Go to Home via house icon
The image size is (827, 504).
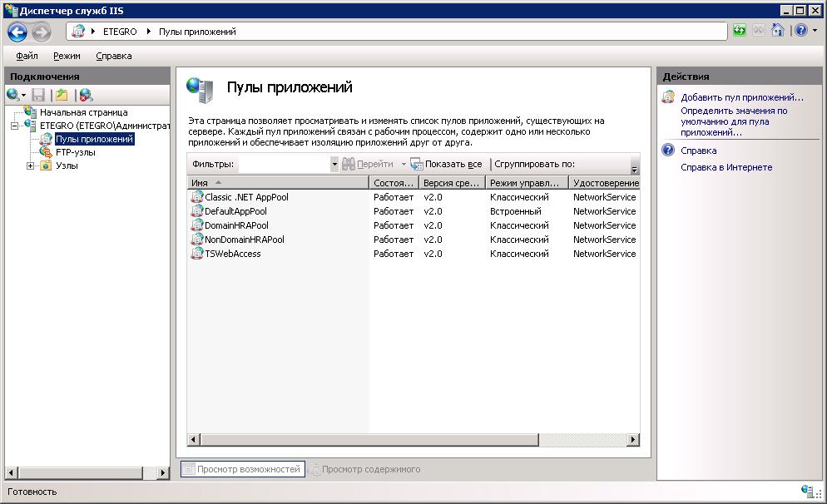777,30
